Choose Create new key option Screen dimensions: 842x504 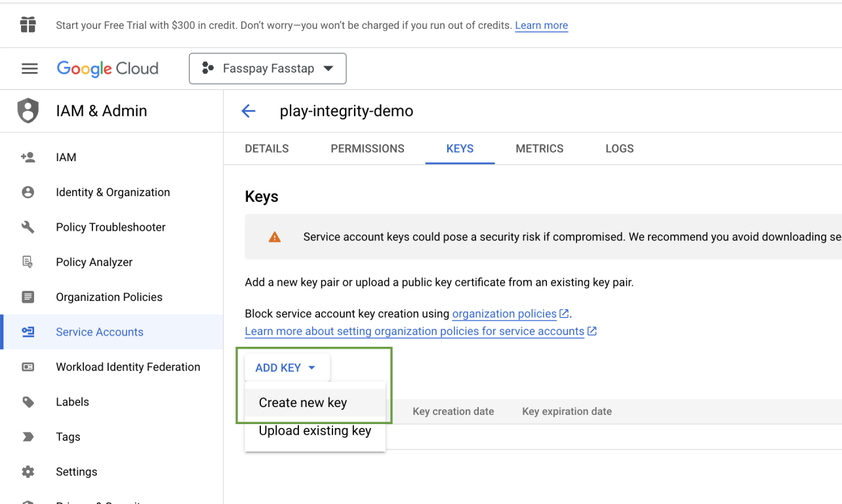point(315,402)
